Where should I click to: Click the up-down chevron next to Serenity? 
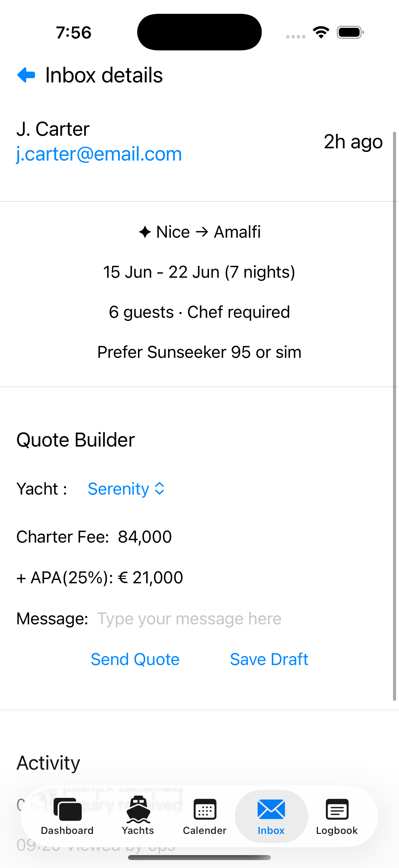[159, 489]
